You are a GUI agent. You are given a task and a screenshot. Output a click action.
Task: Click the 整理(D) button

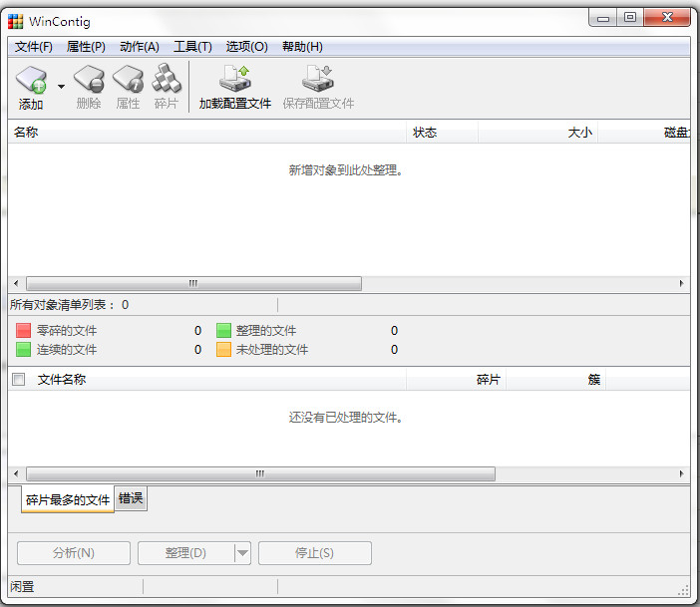(x=185, y=553)
